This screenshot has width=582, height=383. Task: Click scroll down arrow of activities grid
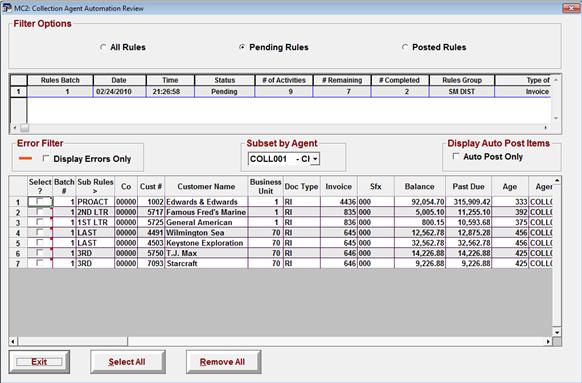coord(557,332)
